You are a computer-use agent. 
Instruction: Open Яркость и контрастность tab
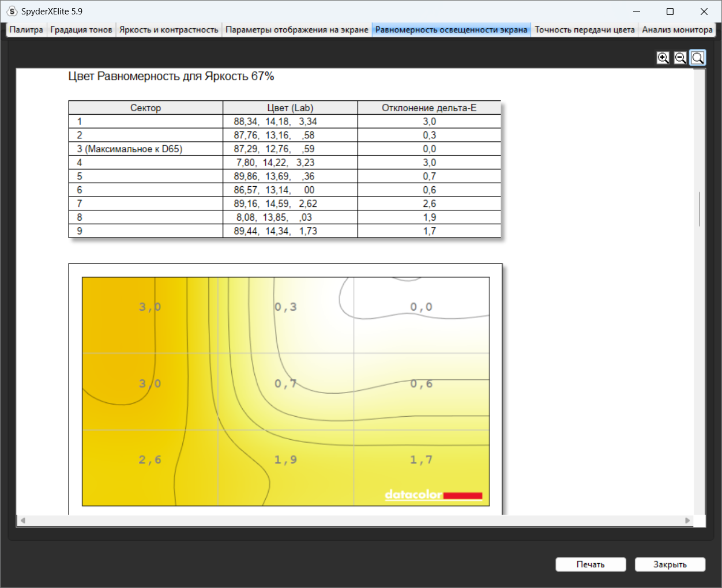[169, 30]
